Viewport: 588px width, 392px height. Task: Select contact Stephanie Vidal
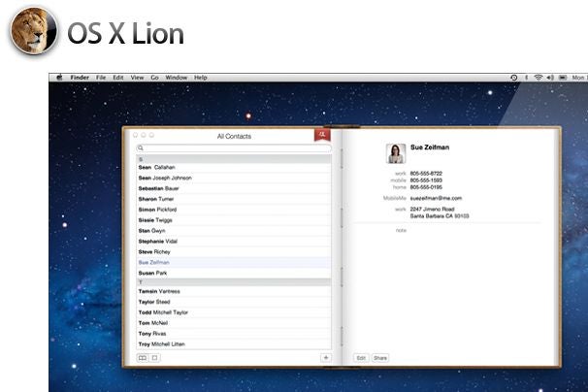(234, 242)
